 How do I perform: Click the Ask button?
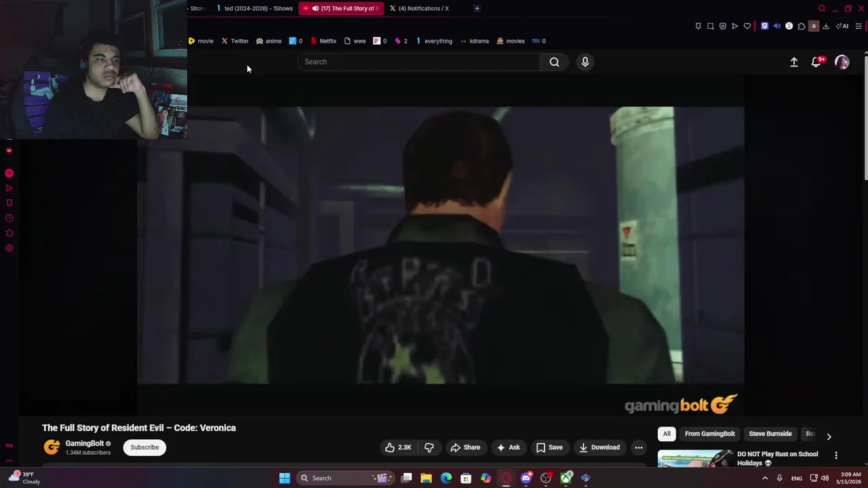tap(509, 447)
